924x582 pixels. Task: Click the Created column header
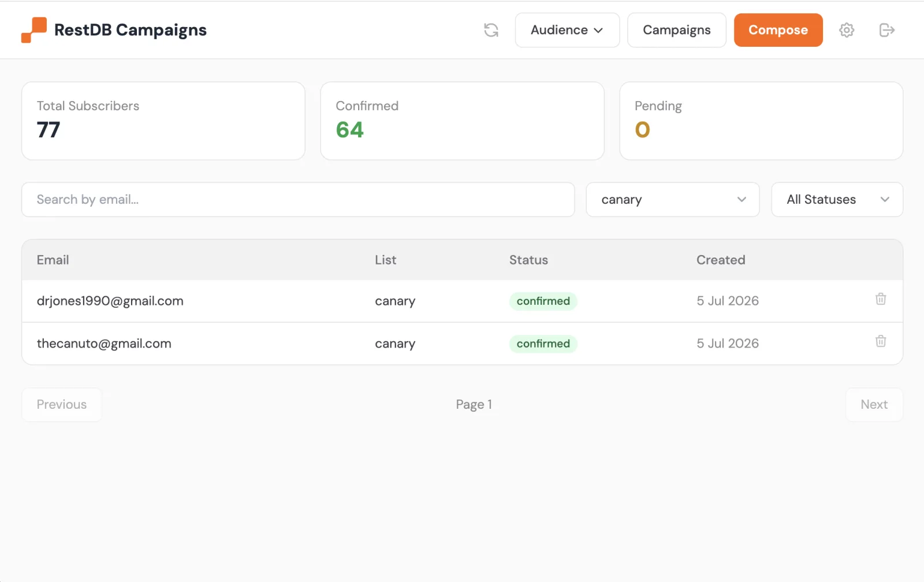(x=721, y=260)
